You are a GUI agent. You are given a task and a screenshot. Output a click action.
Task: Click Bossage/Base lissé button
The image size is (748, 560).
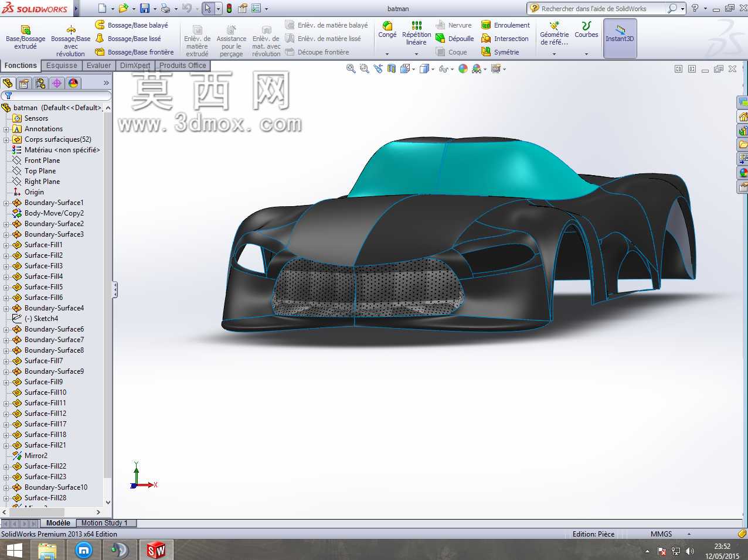click(x=128, y=39)
